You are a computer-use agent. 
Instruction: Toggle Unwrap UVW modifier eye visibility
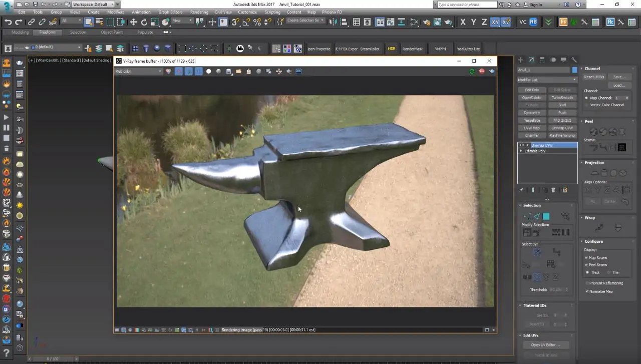pyautogui.click(x=521, y=145)
